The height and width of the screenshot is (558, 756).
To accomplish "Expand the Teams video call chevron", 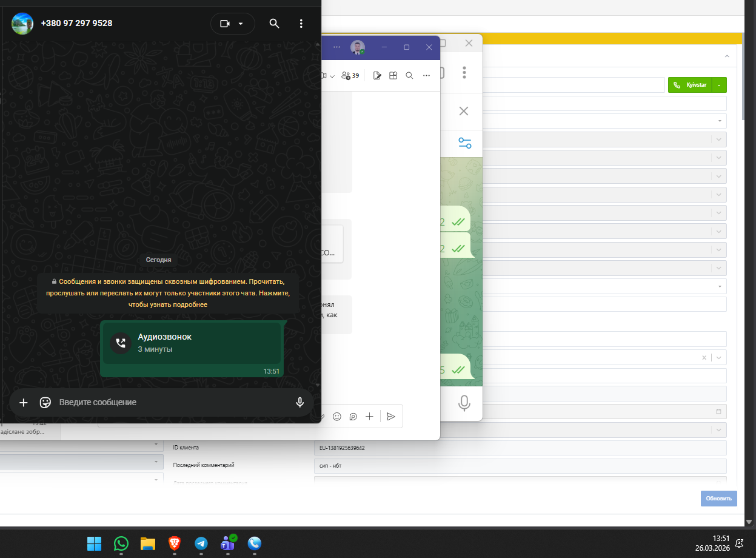I will click(x=332, y=76).
